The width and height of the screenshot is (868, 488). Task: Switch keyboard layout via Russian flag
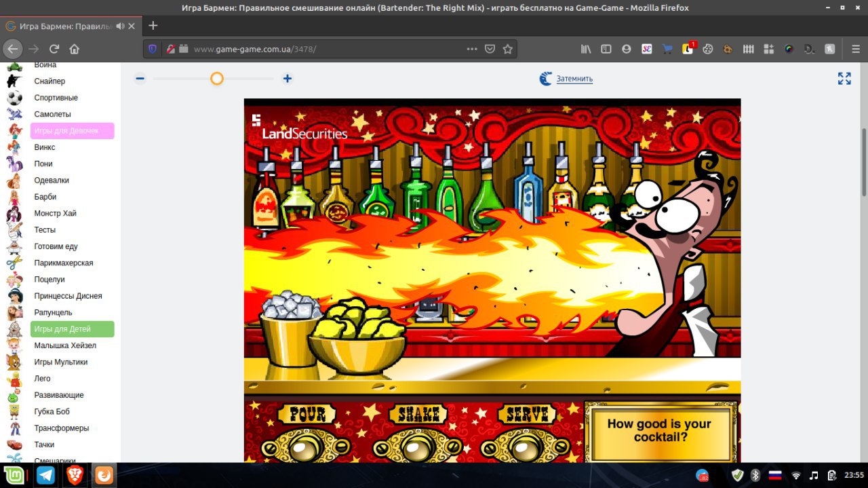[774, 475]
